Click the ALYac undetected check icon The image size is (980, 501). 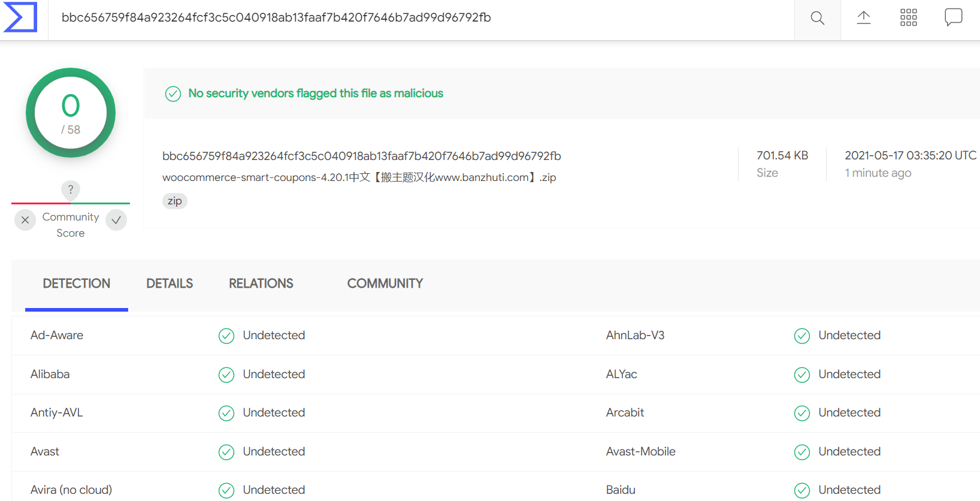click(x=802, y=375)
